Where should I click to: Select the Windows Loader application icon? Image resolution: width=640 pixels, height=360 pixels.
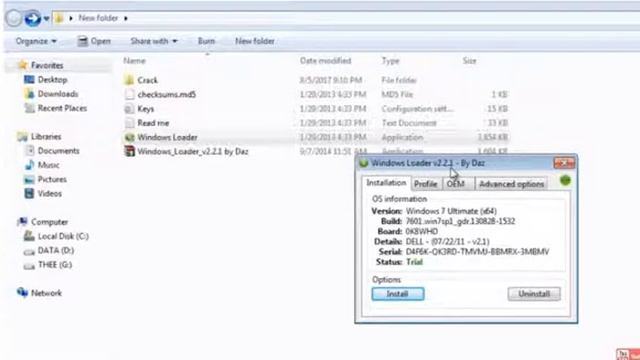pyautogui.click(x=129, y=137)
